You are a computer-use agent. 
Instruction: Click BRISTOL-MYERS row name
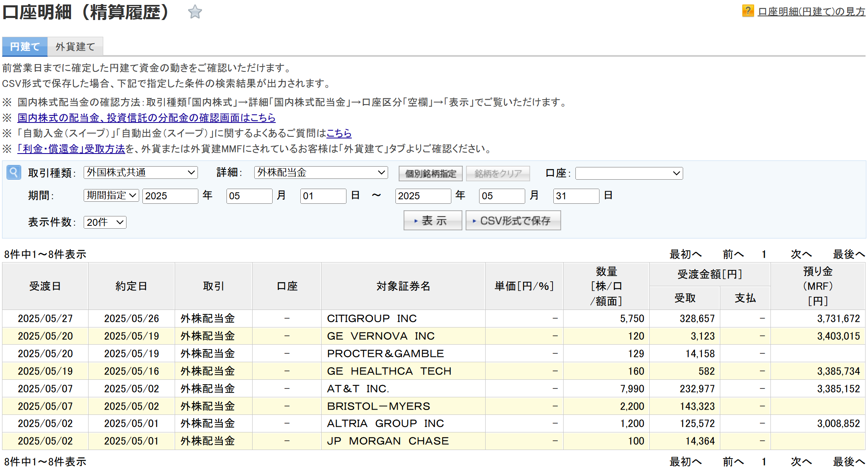378,406
